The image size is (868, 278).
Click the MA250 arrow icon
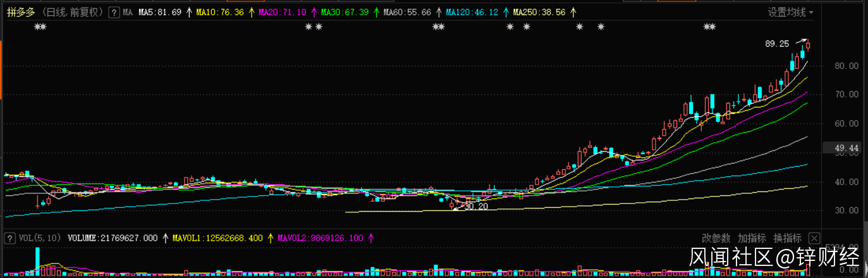[573, 12]
